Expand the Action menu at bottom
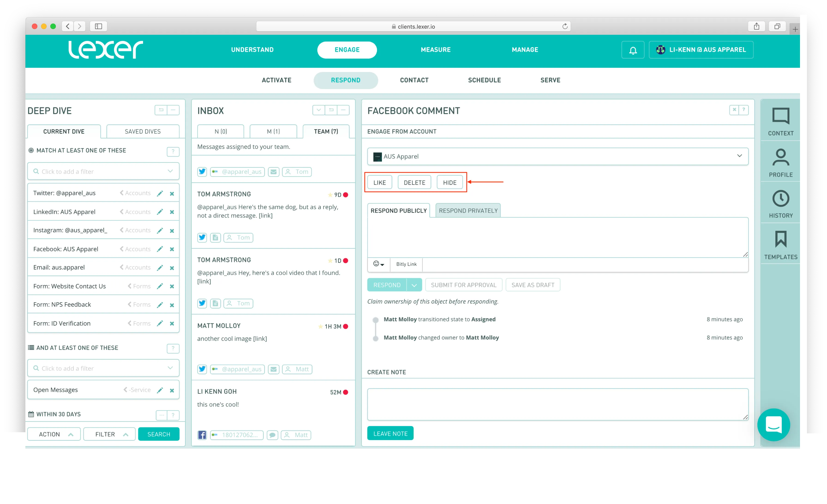This screenshot has height=504, width=827. click(54, 434)
